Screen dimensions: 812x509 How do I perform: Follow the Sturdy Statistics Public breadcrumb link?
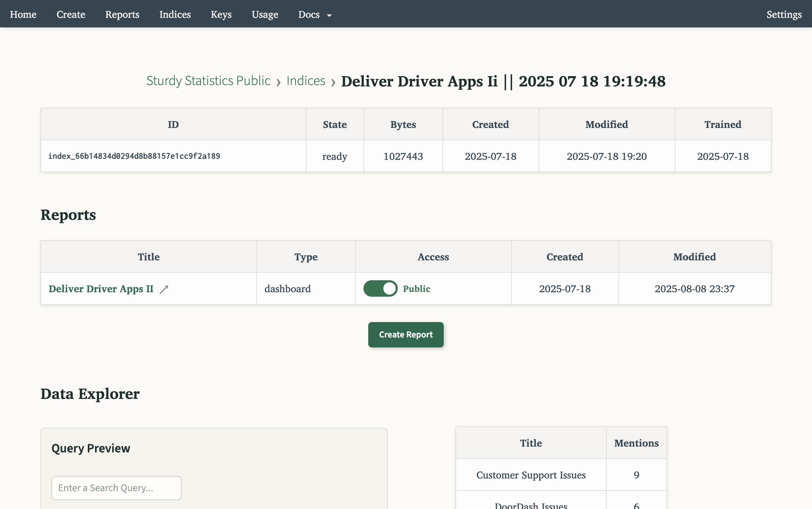[208, 81]
